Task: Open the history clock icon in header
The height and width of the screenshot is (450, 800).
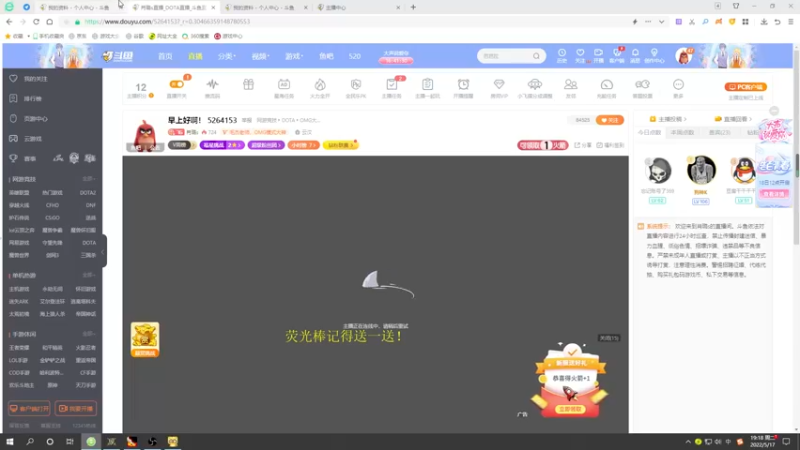Action: 562,53
